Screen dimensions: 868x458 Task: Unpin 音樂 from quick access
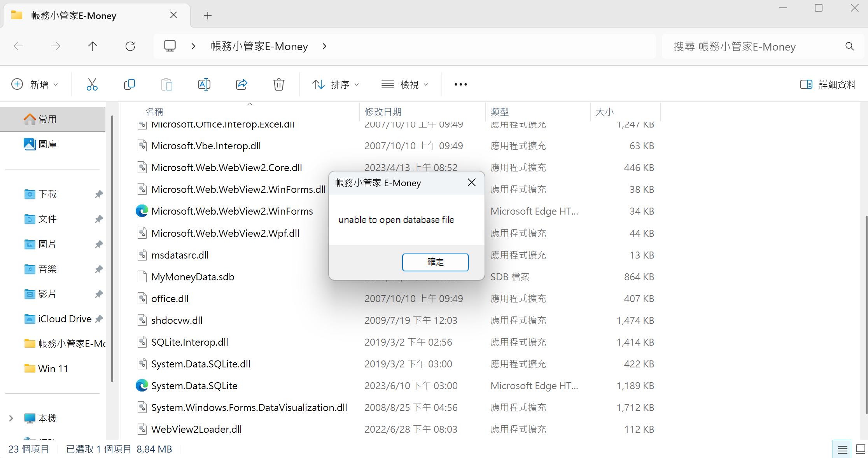[x=98, y=269]
